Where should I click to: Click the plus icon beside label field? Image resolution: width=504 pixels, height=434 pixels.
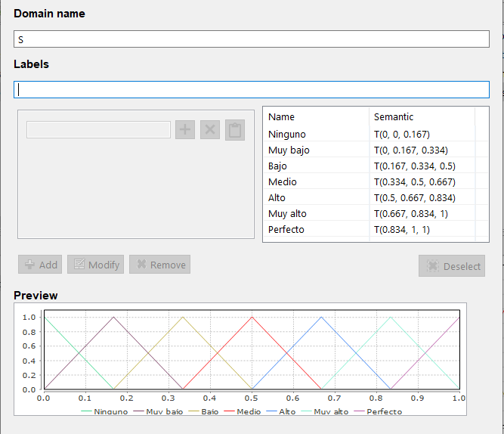pyautogui.click(x=185, y=129)
